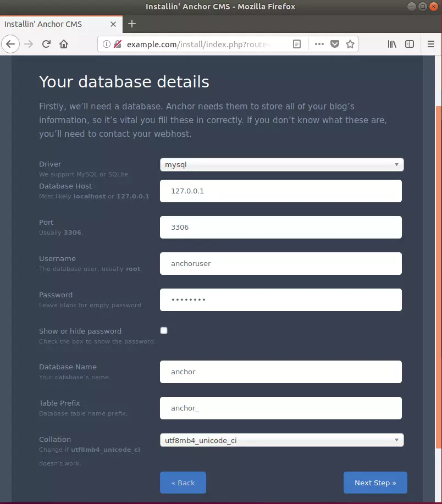
Task: Open the Firefox hamburger menu
Action: point(431,44)
